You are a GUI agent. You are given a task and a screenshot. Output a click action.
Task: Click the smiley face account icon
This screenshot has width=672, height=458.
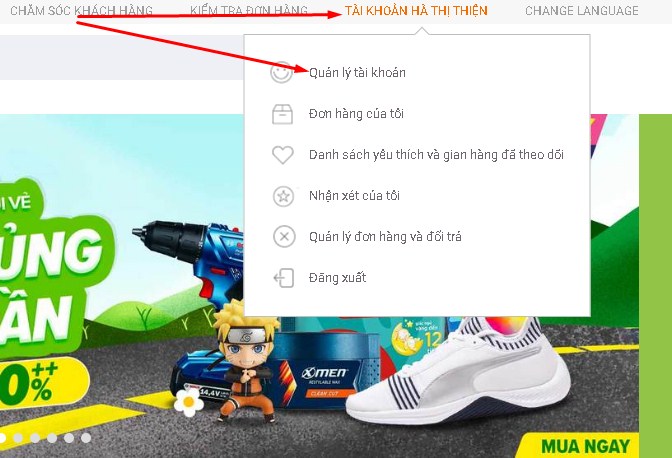click(x=282, y=72)
